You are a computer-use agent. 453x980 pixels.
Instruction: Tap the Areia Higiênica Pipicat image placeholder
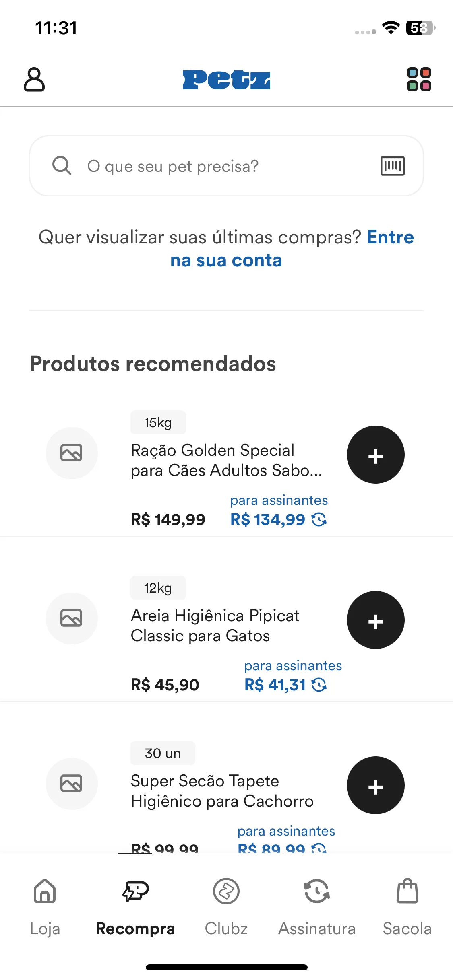72,618
